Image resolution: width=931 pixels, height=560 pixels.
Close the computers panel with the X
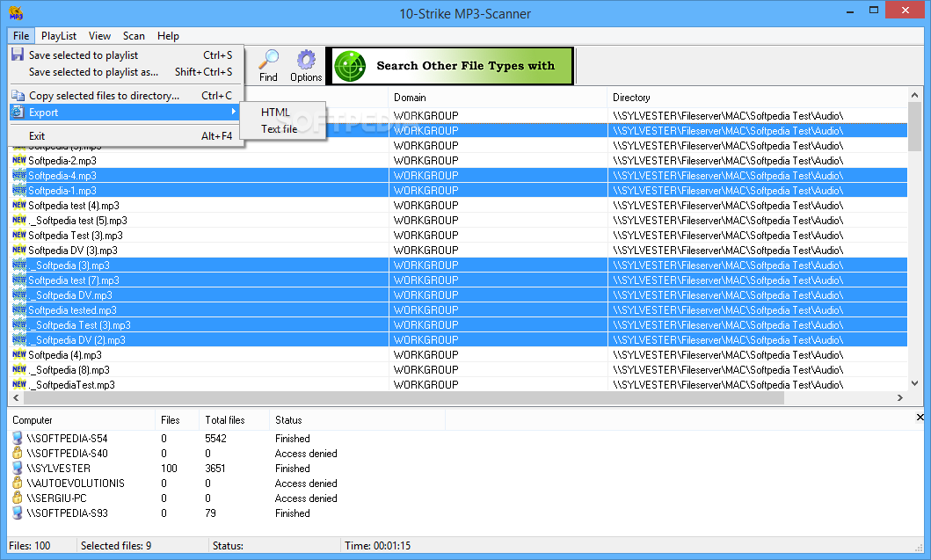tap(920, 418)
